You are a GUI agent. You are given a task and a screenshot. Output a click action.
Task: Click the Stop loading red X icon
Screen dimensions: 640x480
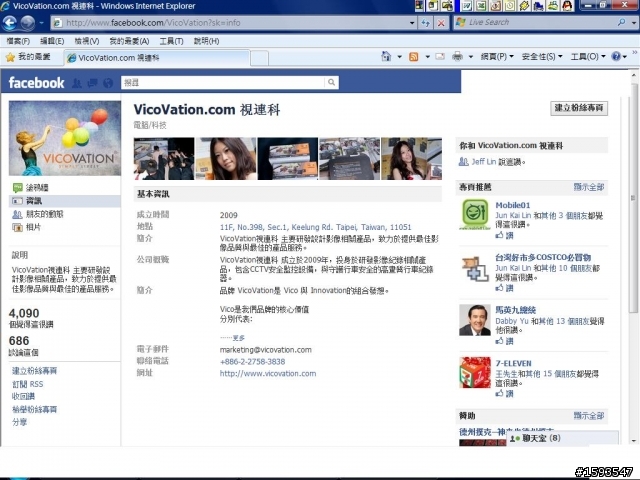pyautogui.click(x=441, y=23)
